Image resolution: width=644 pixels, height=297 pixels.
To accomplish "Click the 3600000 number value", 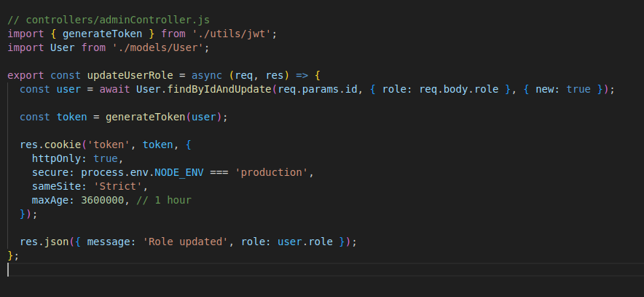I will pos(102,201).
